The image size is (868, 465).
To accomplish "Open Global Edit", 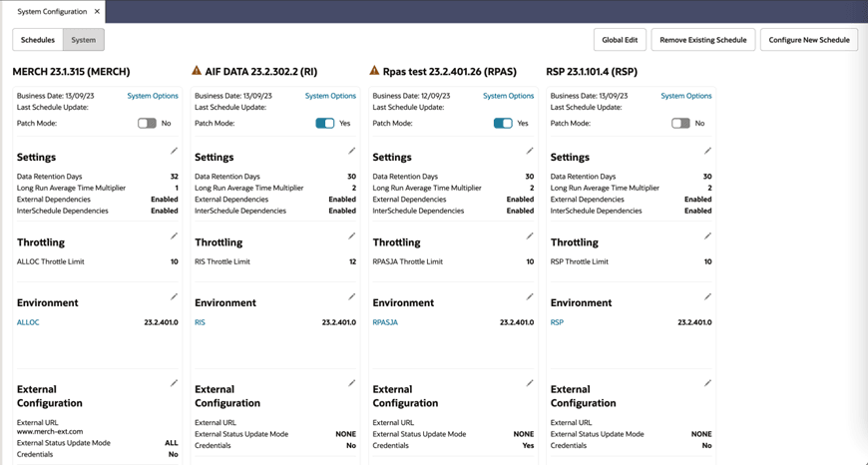I will [x=620, y=40].
